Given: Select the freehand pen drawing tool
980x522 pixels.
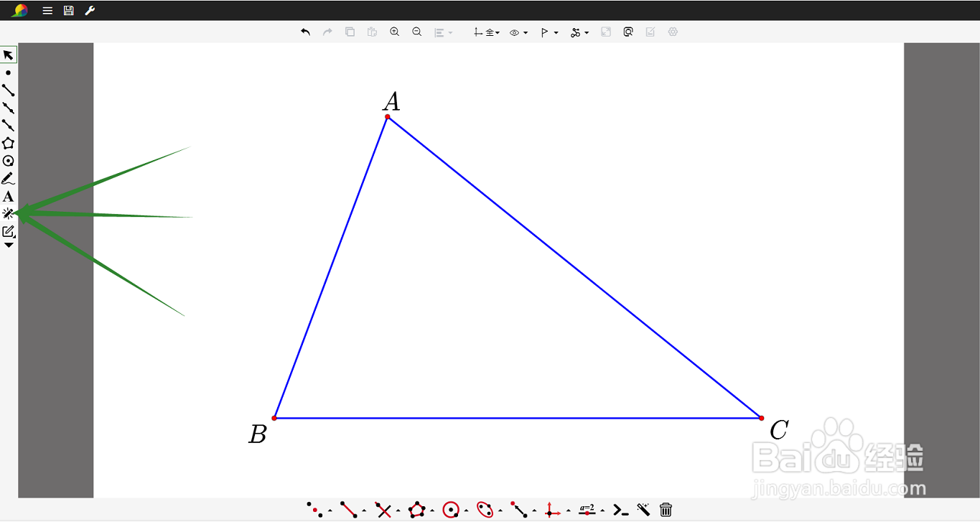Looking at the screenshot, I should tap(9, 179).
